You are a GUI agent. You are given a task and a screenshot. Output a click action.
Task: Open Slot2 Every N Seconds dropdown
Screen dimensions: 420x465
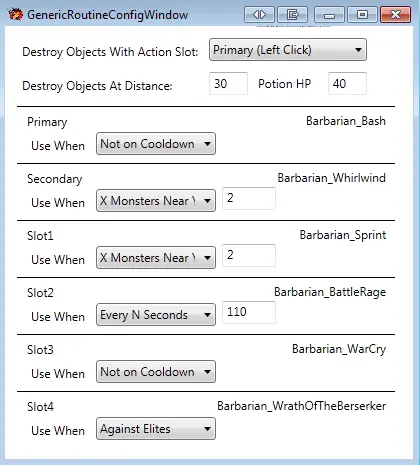point(156,315)
